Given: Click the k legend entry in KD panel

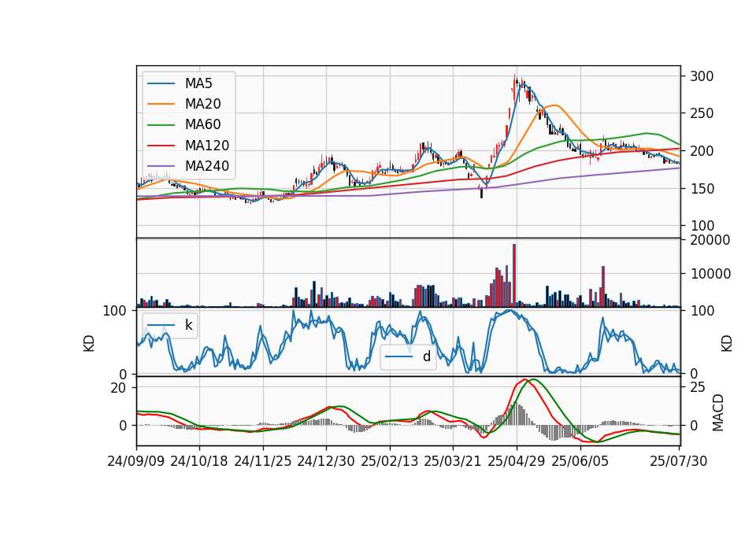Looking at the screenshot, I should click(x=170, y=325).
